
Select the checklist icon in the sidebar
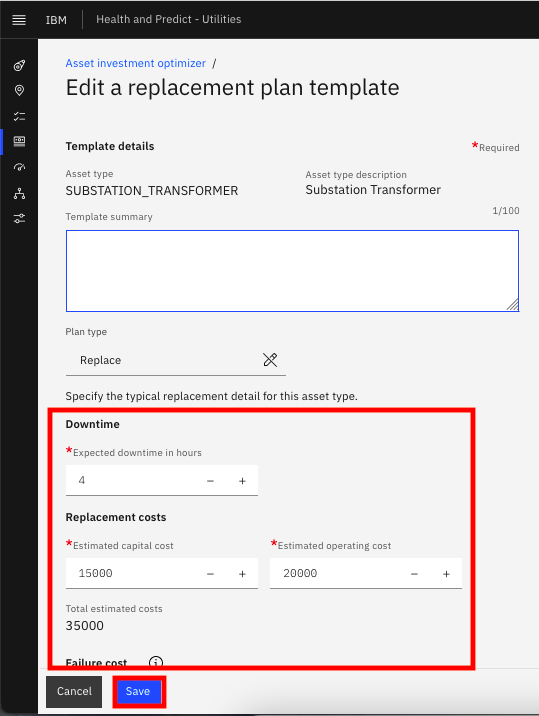tap(19, 116)
